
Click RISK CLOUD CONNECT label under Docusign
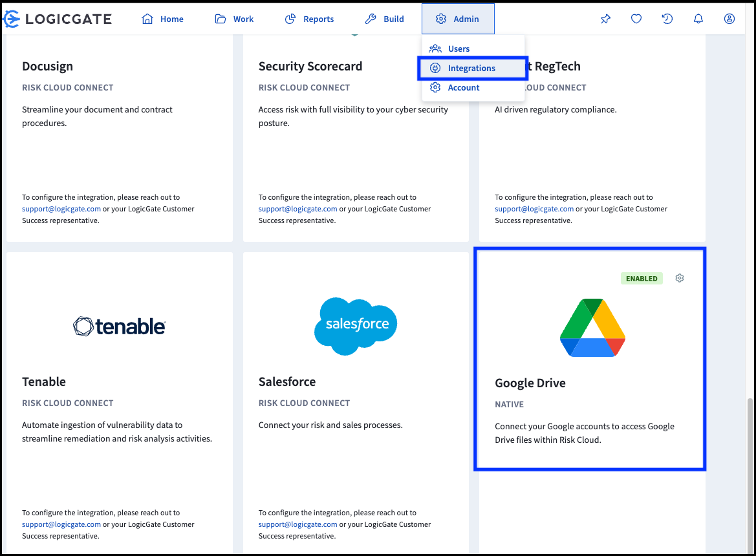tap(67, 88)
